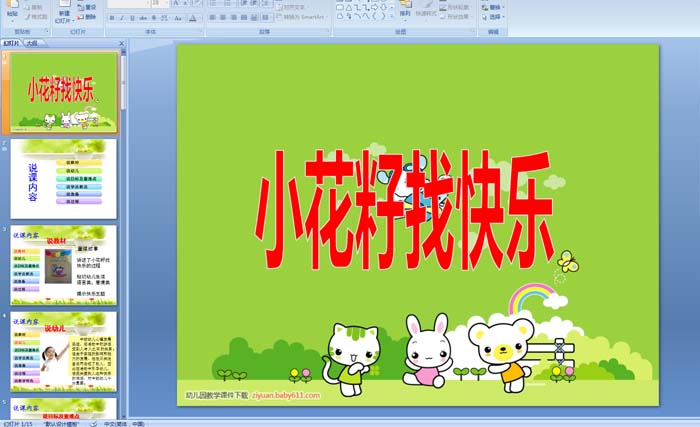Select the right brace shape
700x427 pixels.
coord(383,16)
